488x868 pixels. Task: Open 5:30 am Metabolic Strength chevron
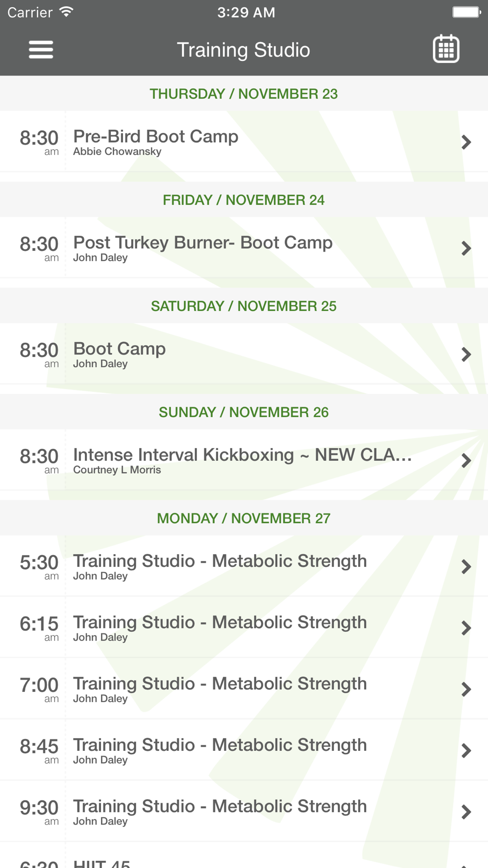coord(467,567)
